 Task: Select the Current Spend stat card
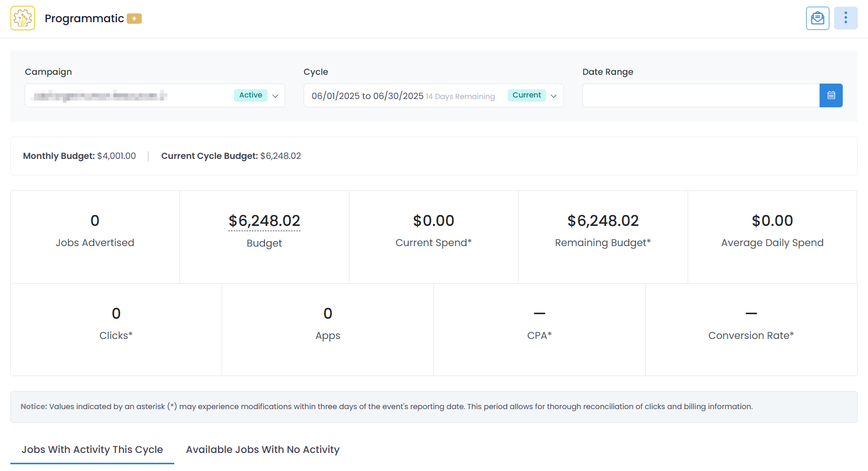433,237
